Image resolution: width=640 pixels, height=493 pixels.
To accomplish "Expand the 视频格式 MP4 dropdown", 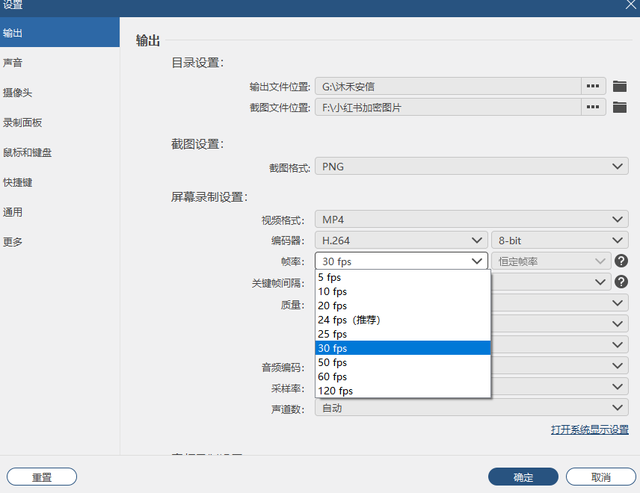I will coord(471,220).
